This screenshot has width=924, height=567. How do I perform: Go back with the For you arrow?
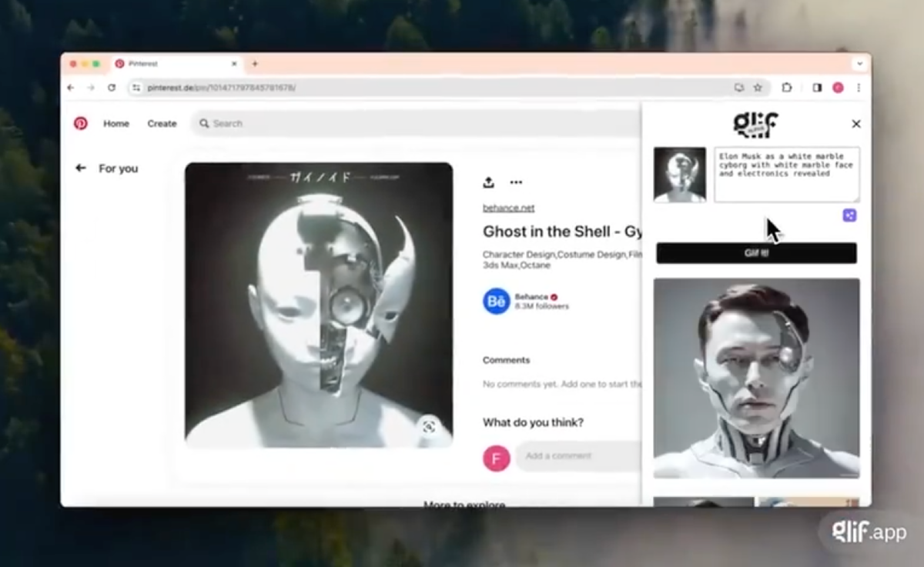click(x=81, y=168)
